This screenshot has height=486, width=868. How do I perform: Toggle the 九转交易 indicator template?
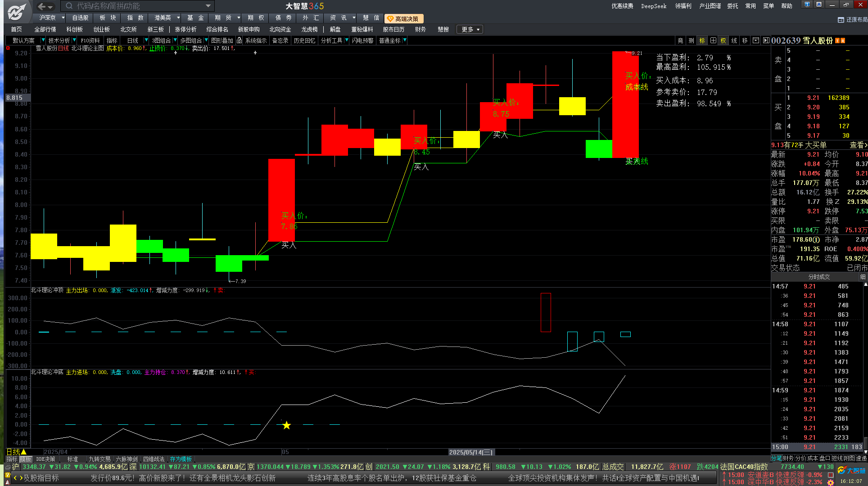(99, 459)
